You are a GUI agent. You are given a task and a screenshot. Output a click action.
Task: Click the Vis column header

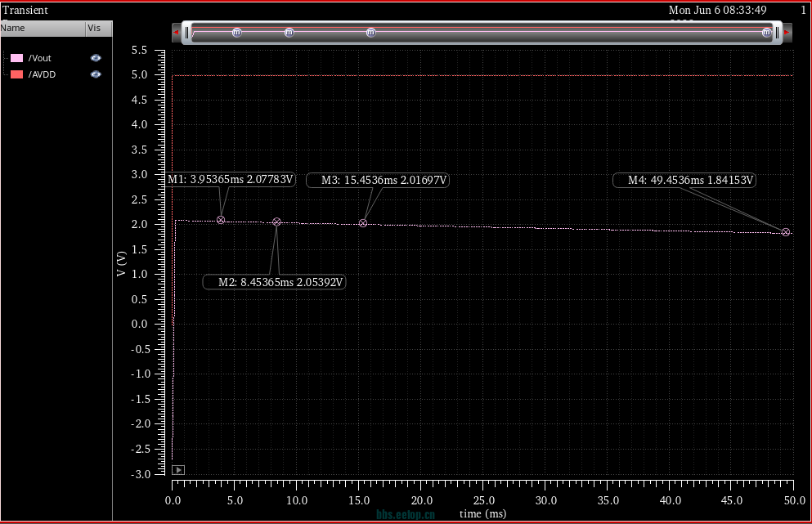(x=95, y=28)
